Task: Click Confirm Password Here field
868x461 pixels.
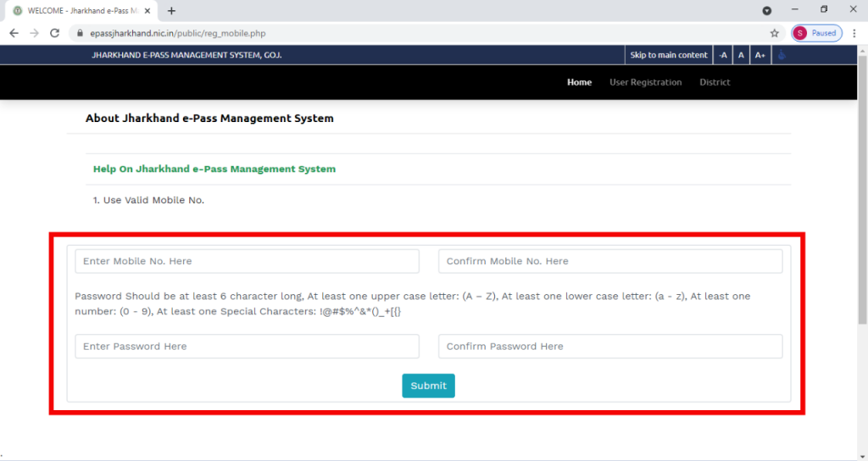Action: click(610, 347)
